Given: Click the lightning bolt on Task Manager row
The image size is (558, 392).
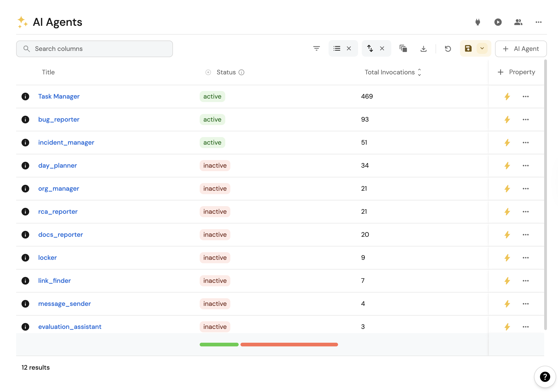Looking at the screenshot, I should [507, 96].
